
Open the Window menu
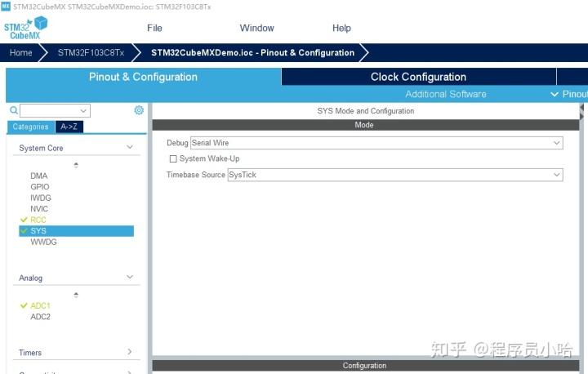[257, 28]
